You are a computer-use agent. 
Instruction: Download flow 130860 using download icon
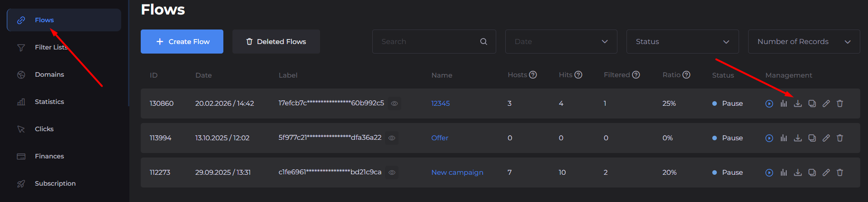[x=798, y=103]
